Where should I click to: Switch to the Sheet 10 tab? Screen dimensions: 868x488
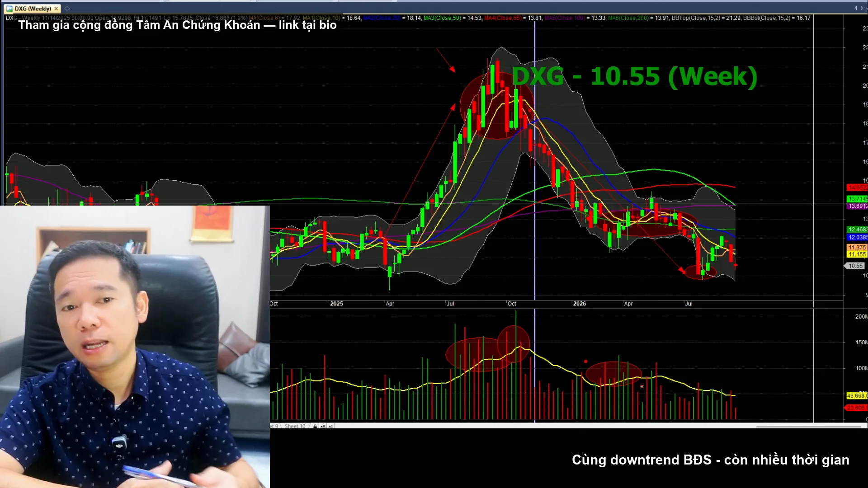(295, 426)
